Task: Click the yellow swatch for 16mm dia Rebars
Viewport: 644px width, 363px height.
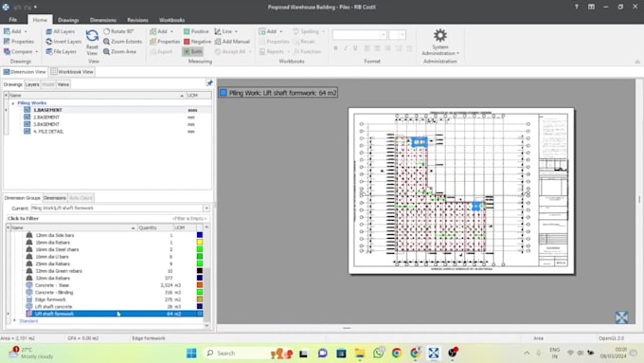Action: (200, 243)
